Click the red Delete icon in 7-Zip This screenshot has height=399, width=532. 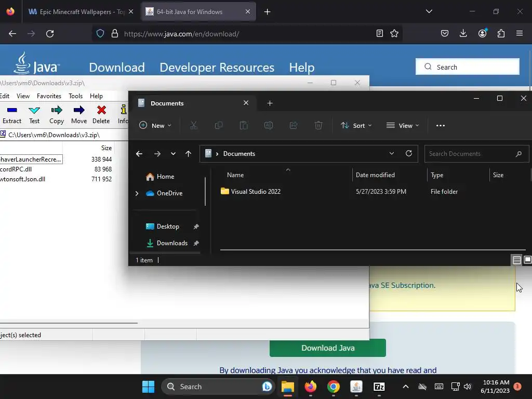101,110
